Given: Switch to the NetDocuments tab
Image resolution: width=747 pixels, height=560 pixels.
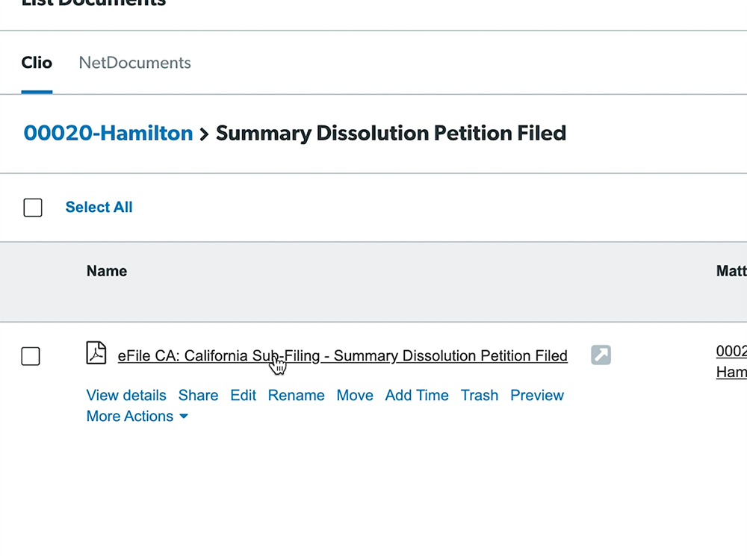Looking at the screenshot, I should (x=134, y=63).
